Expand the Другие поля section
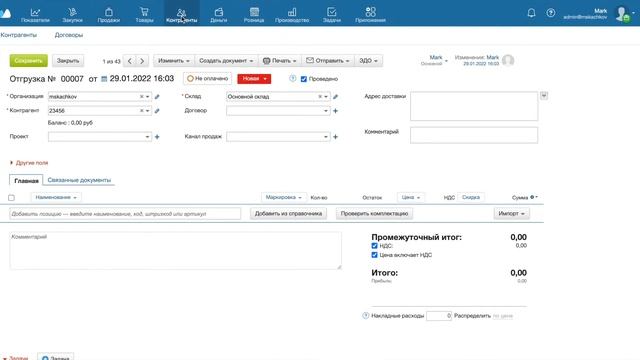The height and width of the screenshot is (360, 640). coord(29,162)
